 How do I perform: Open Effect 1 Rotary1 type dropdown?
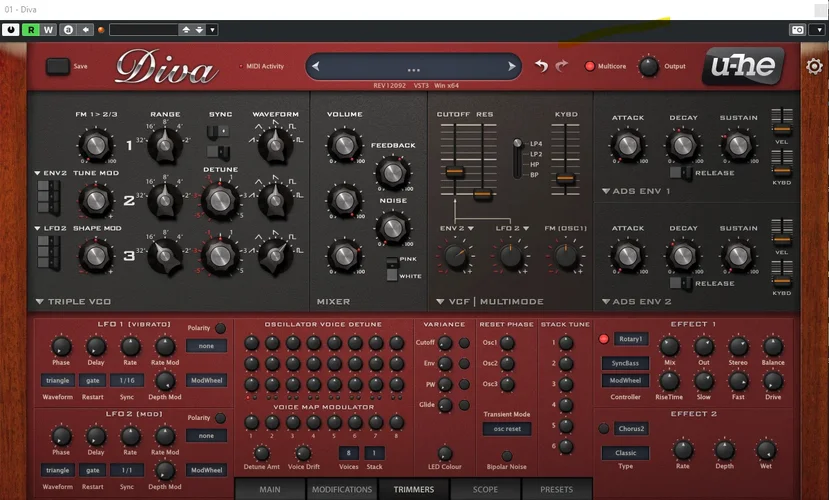(x=630, y=339)
